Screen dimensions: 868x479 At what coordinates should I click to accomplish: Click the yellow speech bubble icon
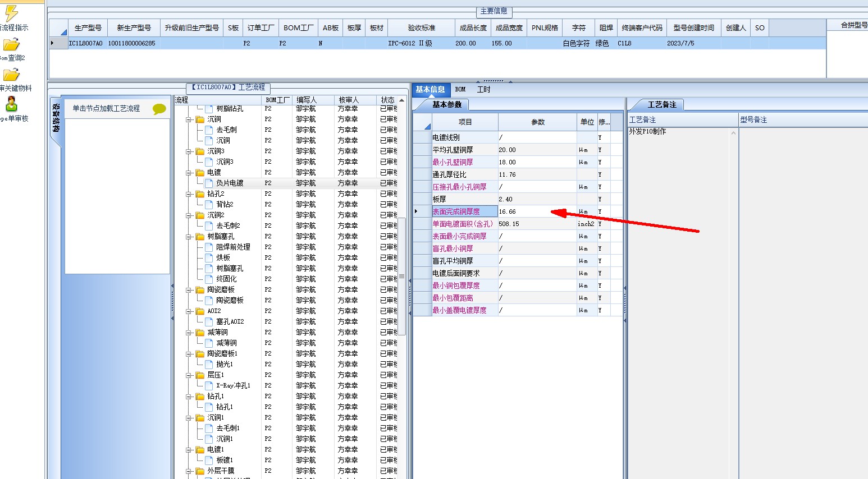pyautogui.click(x=159, y=109)
